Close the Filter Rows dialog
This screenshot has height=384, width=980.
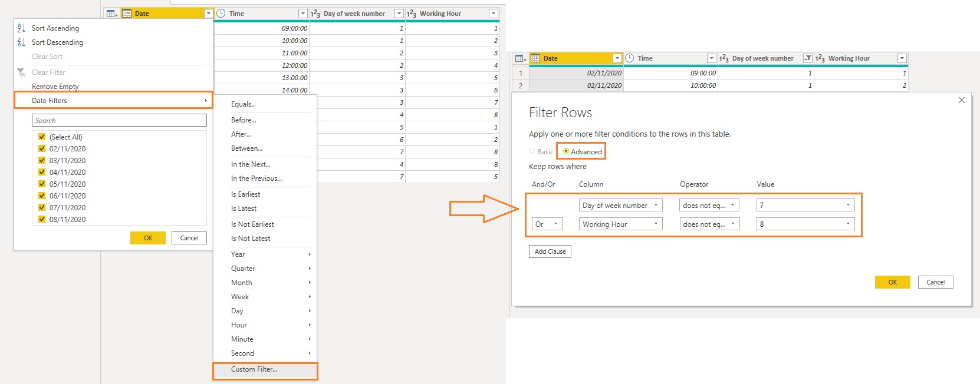pos(962,100)
